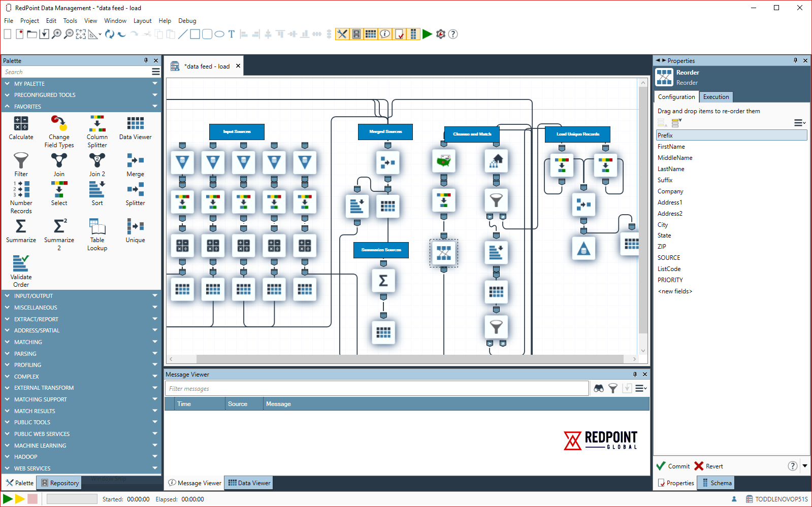Viewport: 812px width, 507px height.
Task: Click the yellow run-selected button in status bar
Action: 20,499
